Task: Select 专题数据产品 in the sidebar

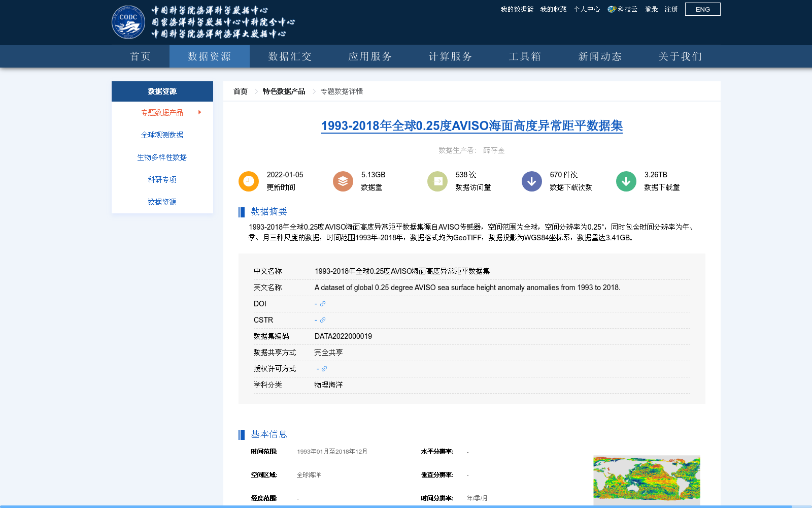Action: [x=162, y=112]
